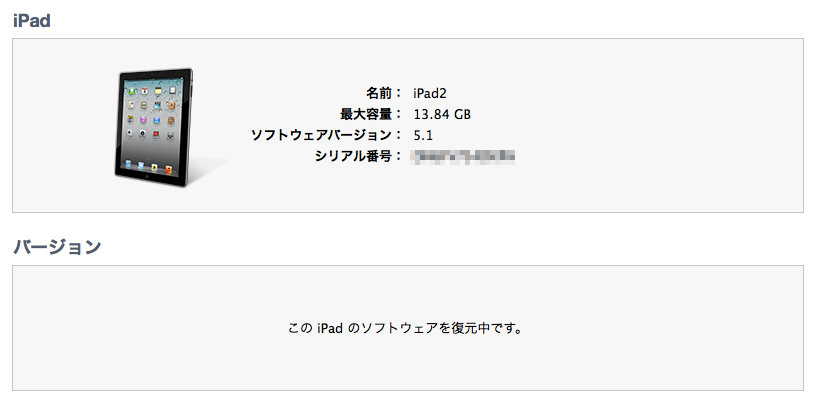This screenshot has width=820, height=412.
Task: Click the dock icons on iPad image
Action: (149, 166)
